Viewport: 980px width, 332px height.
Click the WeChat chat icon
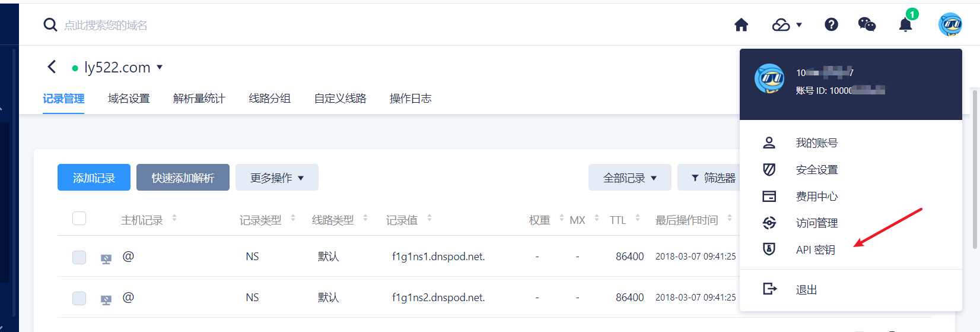(867, 24)
